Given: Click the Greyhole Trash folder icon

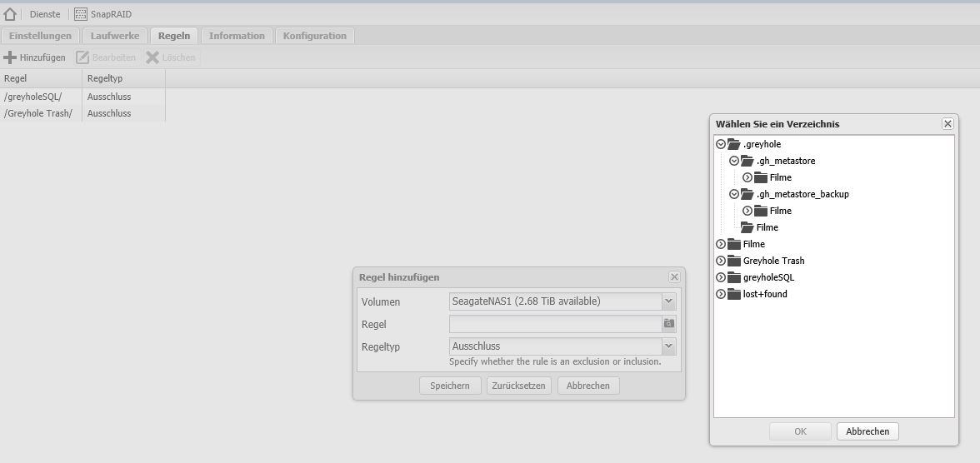Looking at the screenshot, I should click(x=733, y=261).
